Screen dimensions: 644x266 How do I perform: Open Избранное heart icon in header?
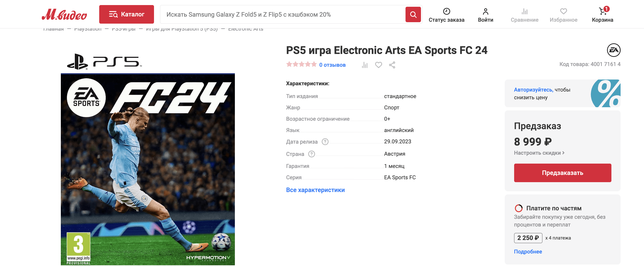click(563, 11)
